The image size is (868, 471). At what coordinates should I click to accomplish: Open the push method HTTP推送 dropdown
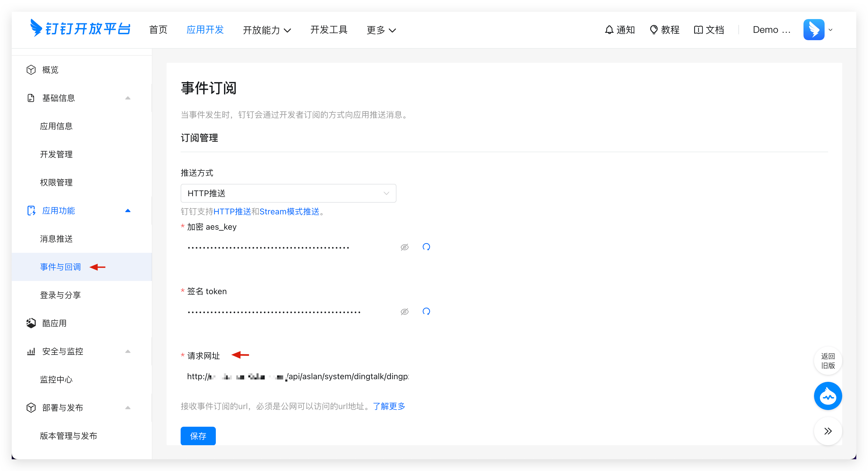coord(288,193)
